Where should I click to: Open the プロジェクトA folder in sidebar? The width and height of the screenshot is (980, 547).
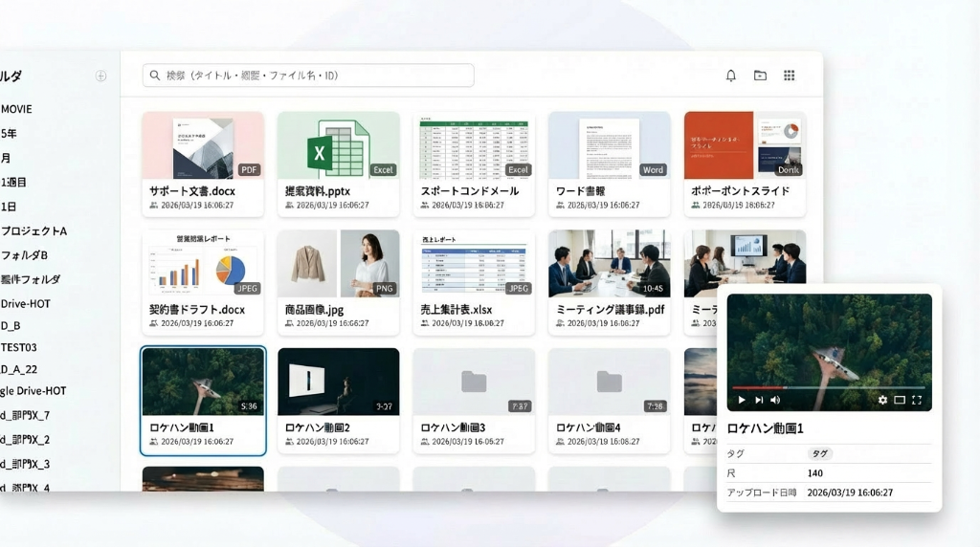[33, 231]
